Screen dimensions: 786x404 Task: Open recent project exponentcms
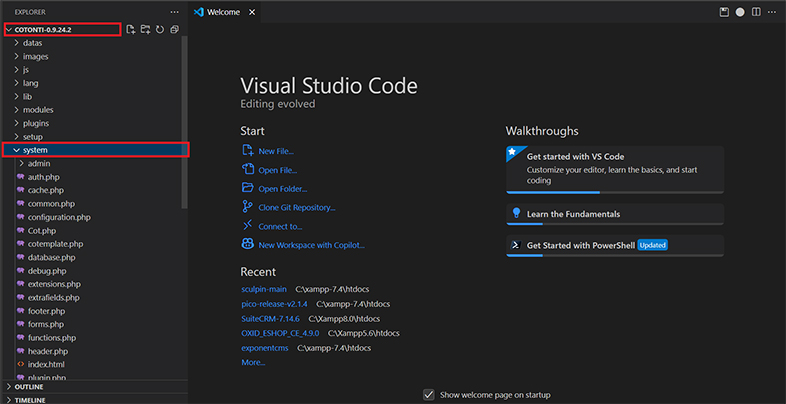tap(265, 348)
